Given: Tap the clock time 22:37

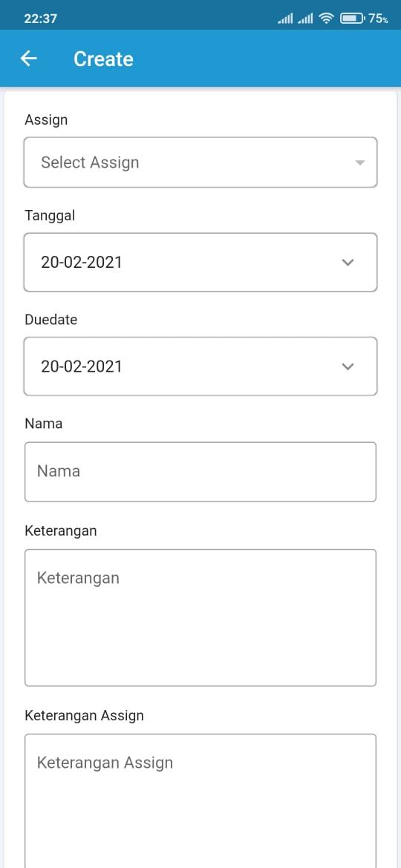Looking at the screenshot, I should click(x=40, y=19).
